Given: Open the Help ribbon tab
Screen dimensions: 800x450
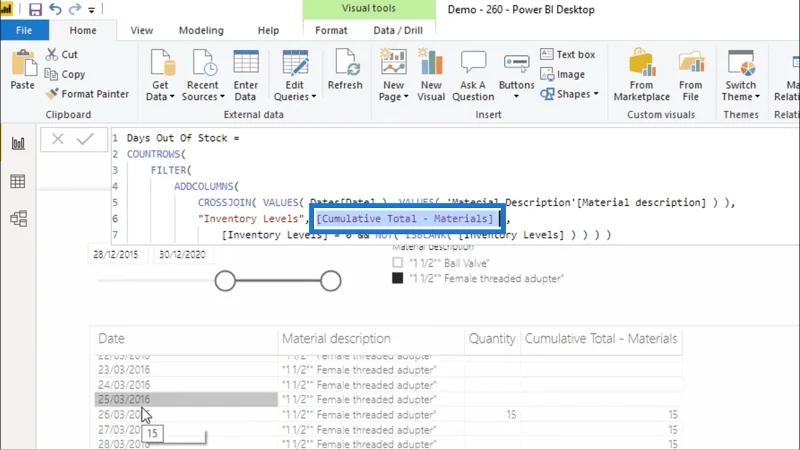Looking at the screenshot, I should tap(268, 30).
